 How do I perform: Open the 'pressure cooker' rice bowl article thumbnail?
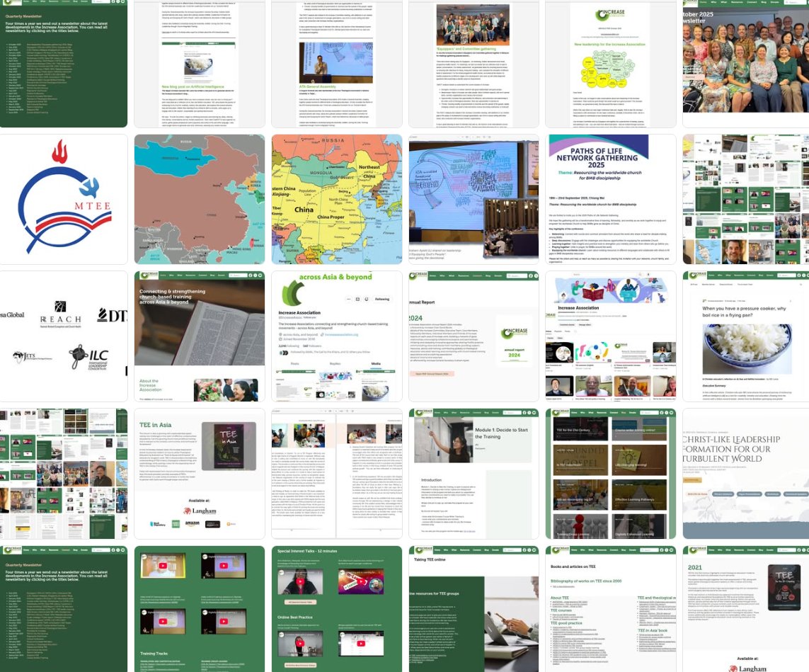tap(746, 336)
